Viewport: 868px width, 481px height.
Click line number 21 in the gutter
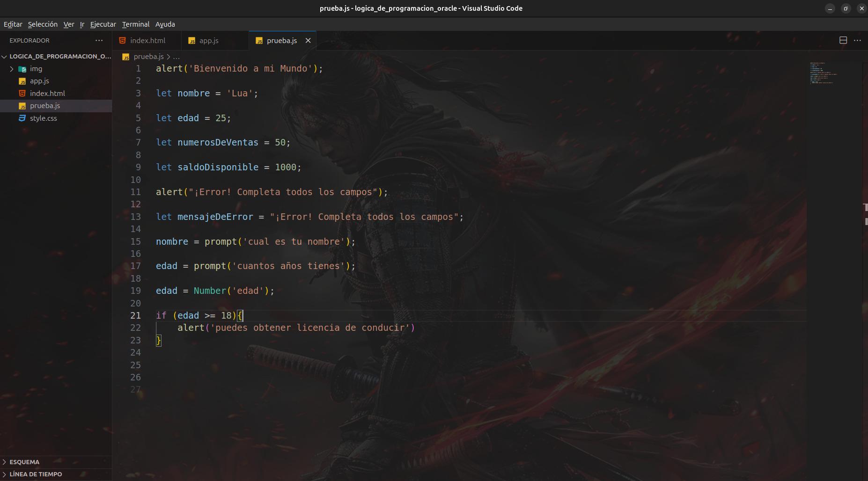(135, 315)
